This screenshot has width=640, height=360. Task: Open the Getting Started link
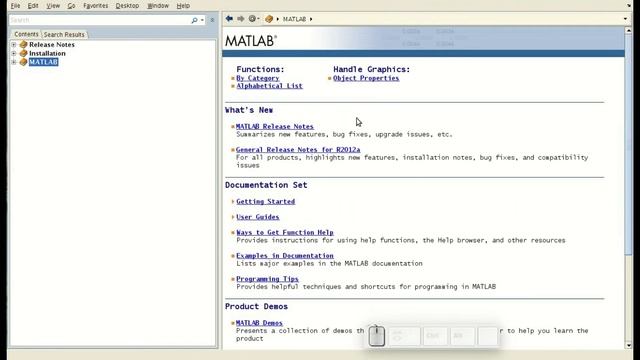265,202
